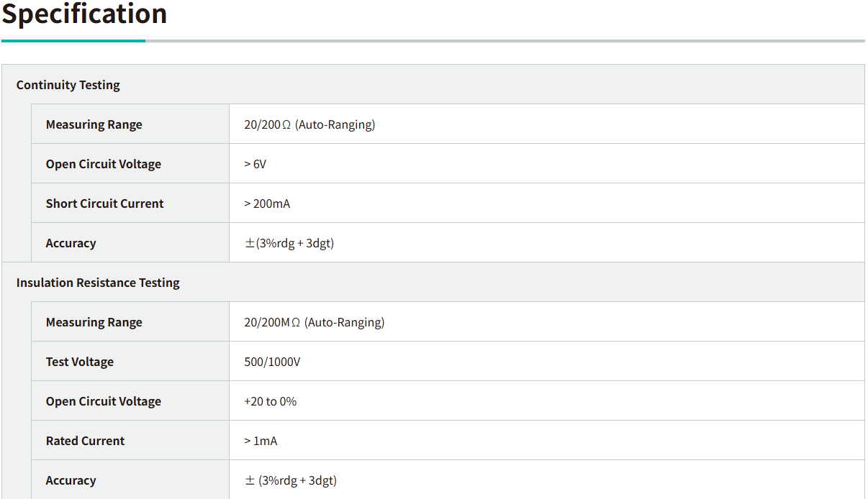Select the 20/200MΩ (Auto-Ranging) value

coord(315,322)
